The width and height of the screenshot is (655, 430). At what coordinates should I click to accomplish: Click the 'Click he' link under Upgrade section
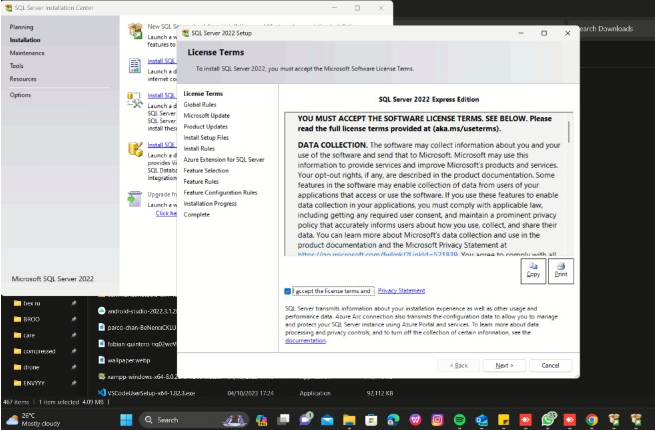(166, 213)
